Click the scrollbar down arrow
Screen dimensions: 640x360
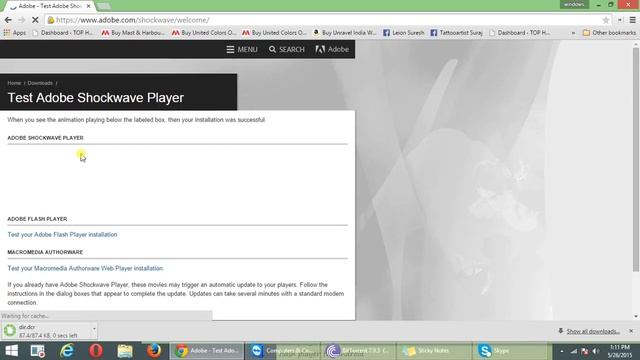[x=636, y=316]
